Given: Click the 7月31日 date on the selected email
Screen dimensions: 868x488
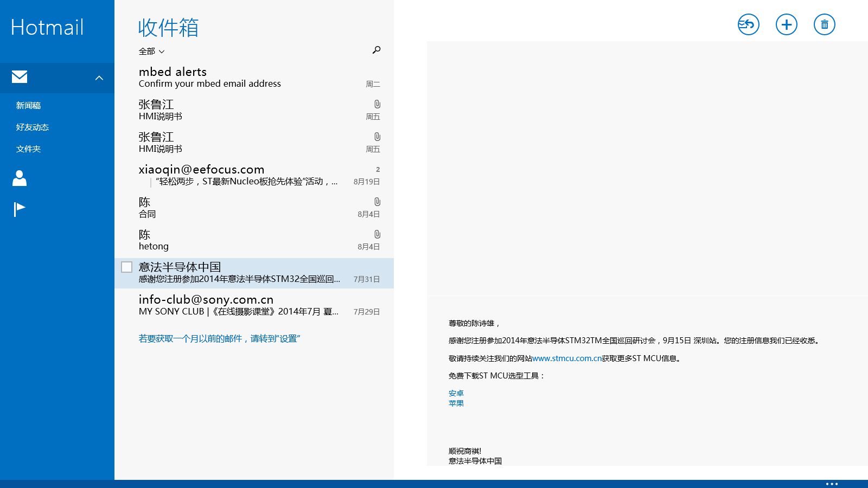Looking at the screenshot, I should pyautogui.click(x=367, y=279).
